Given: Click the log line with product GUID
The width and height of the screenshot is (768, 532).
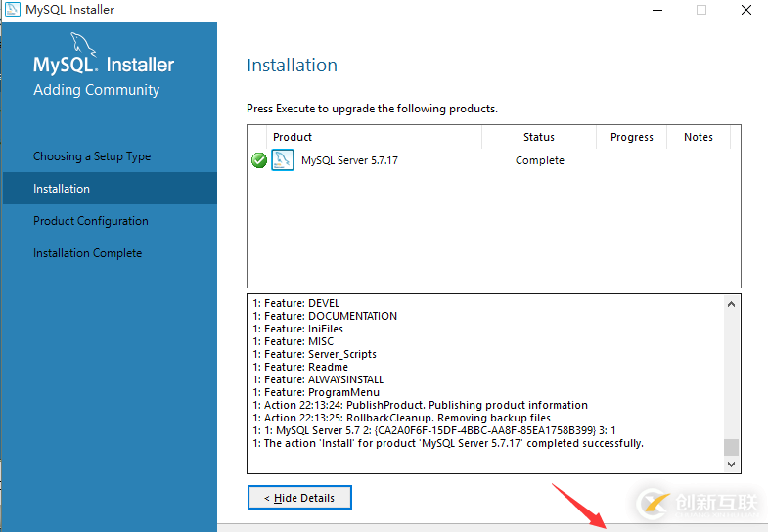Looking at the screenshot, I should [434, 430].
